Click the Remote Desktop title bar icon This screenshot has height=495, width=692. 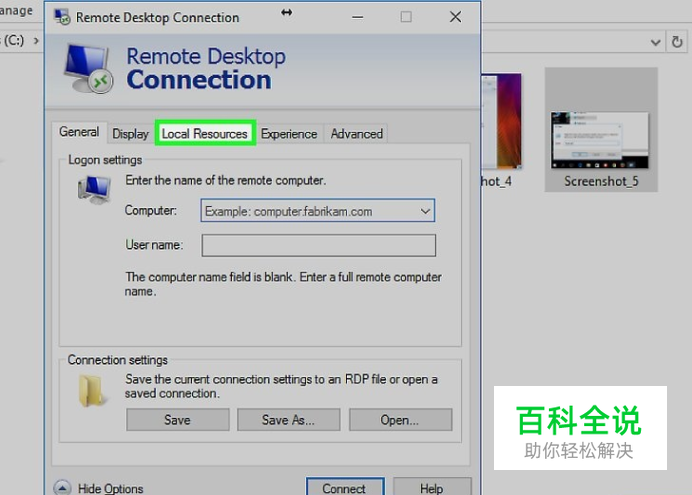point(62,17)
